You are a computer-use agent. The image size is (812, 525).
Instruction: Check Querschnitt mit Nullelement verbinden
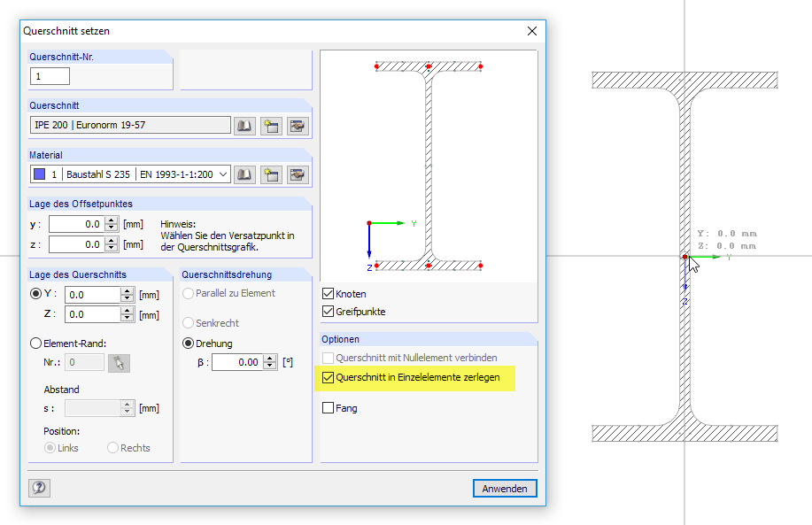point(328,358)
